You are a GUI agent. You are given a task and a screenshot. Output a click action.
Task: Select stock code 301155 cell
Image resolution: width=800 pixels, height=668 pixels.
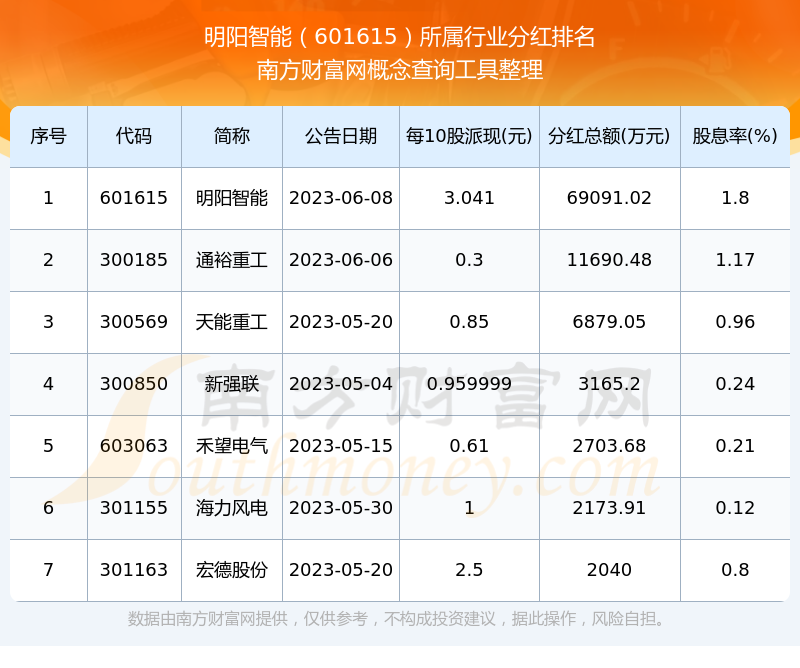134,508
